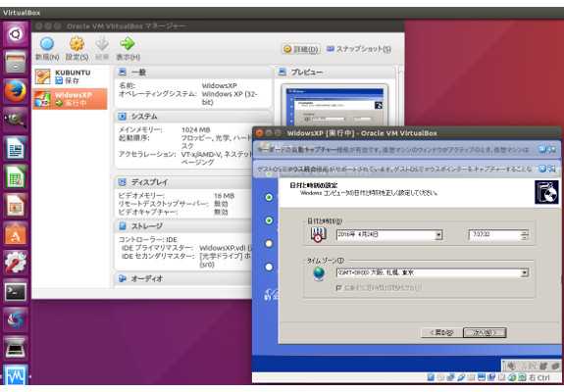Switch to the Snapshots (スナップショット) view
This screenshot has height=392, width=564.
pos(359,49)
